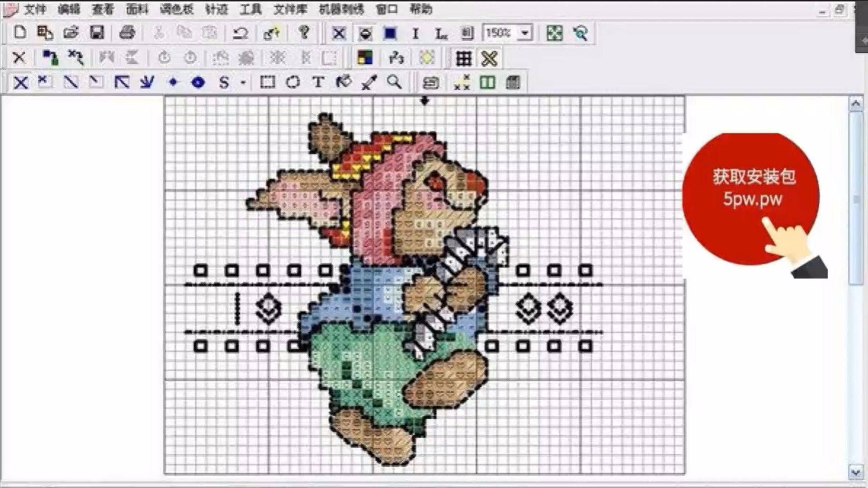Click the vertical scrollbar down arrow
This screenshot has height=488, width=868.
[x=855, y=473]
